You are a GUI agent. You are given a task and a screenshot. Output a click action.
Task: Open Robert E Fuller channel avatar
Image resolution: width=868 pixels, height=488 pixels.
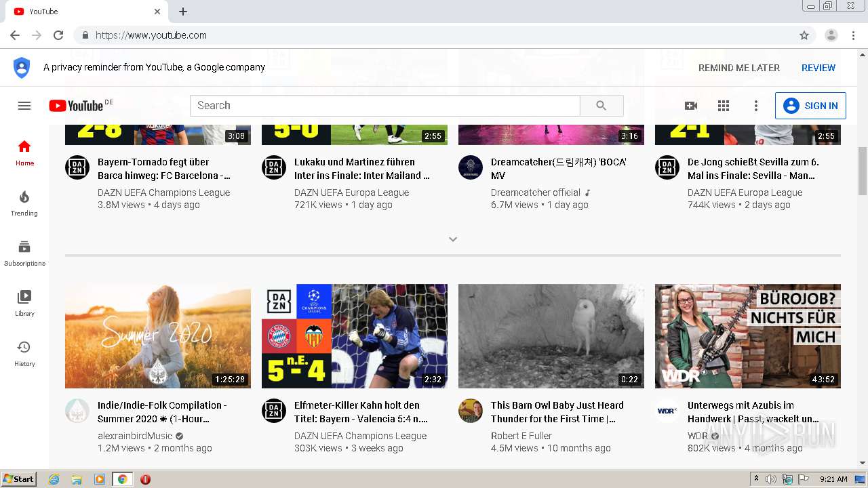pyautogui.click(x=471, y=411)
